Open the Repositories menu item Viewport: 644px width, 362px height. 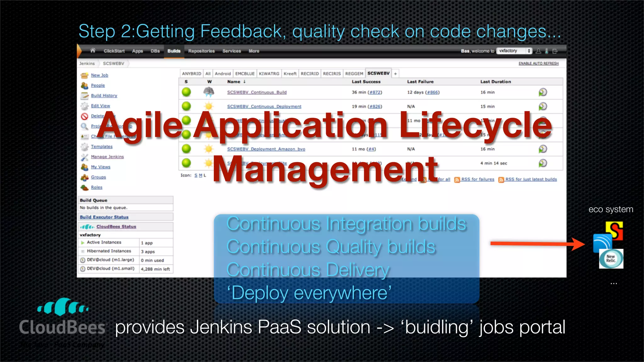(201, 51)
